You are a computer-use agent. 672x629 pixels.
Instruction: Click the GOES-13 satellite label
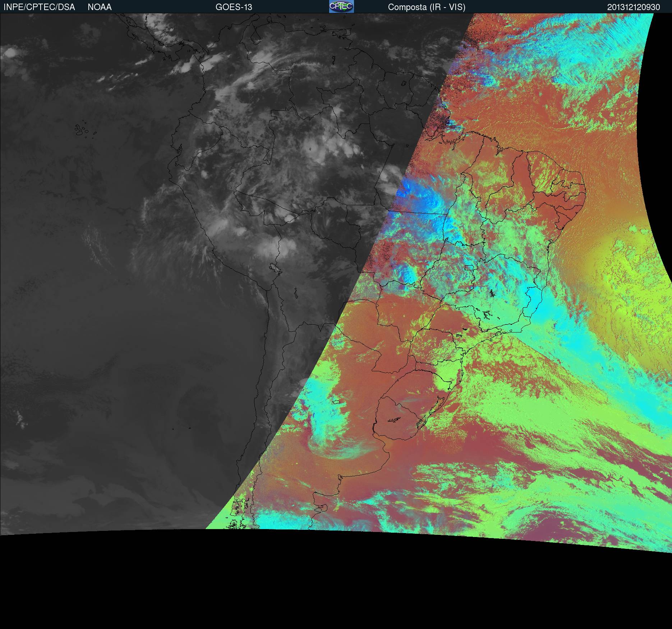coord(234,7)
